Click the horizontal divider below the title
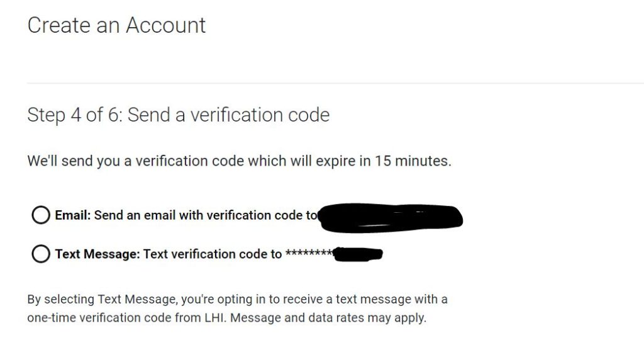644x362 pixels. tap(336, 83)
